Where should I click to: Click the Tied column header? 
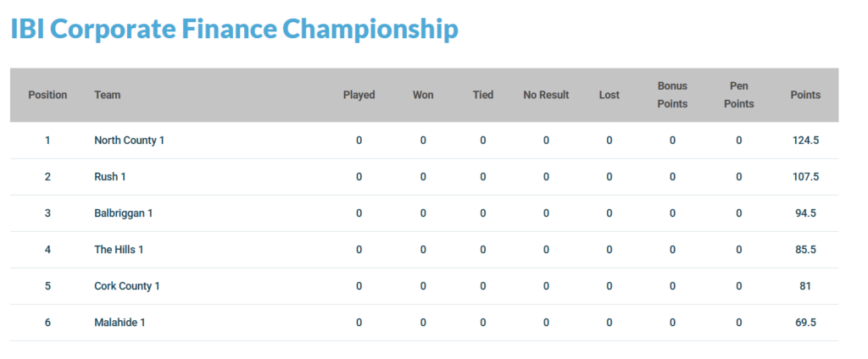pos(483,95)
